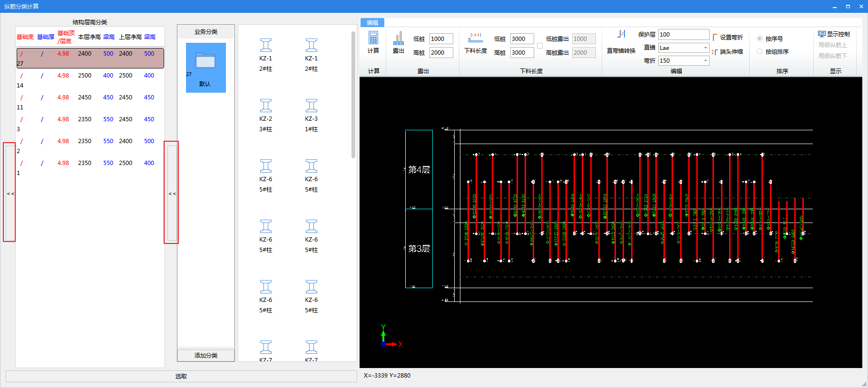The image size is (868, 388).
Task: Collapse category panel using middle << bar
Action: [x=172, y=194]
